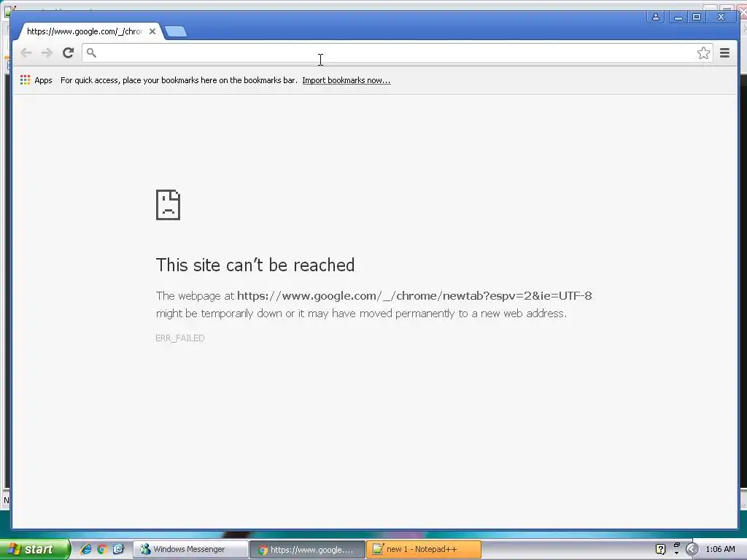747x560 pixels.
Task: Click the 1:06 AM system clock
Action: click(720, 550)
